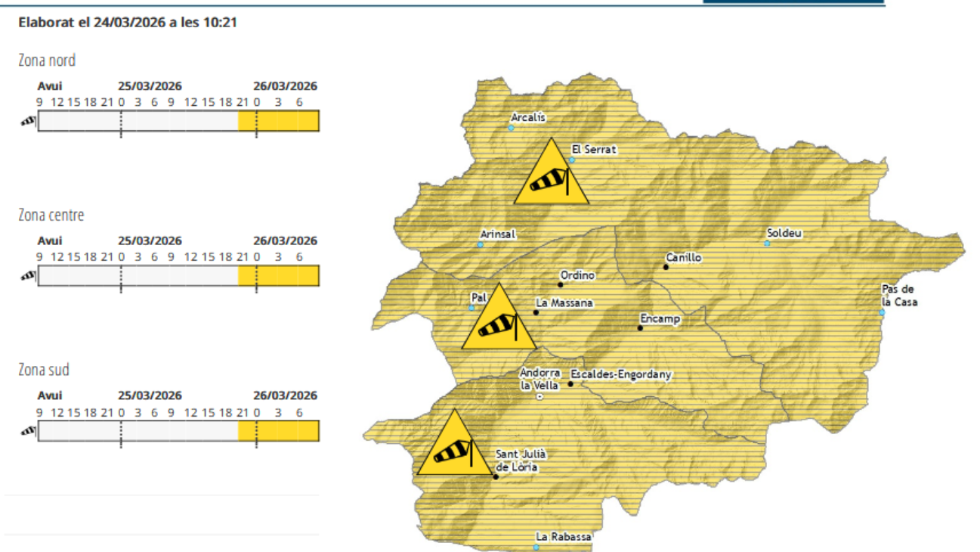Image resolution: width=980 pixels, height=552 pixels.
Task: Click the Zona sud heading
Action: coord(44,370)
